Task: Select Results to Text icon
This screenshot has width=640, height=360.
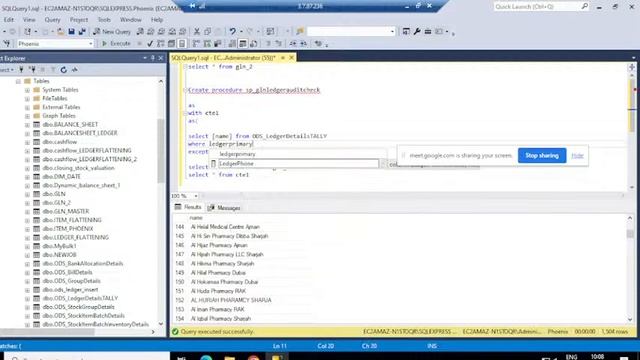Action: [x=232, y=44]
